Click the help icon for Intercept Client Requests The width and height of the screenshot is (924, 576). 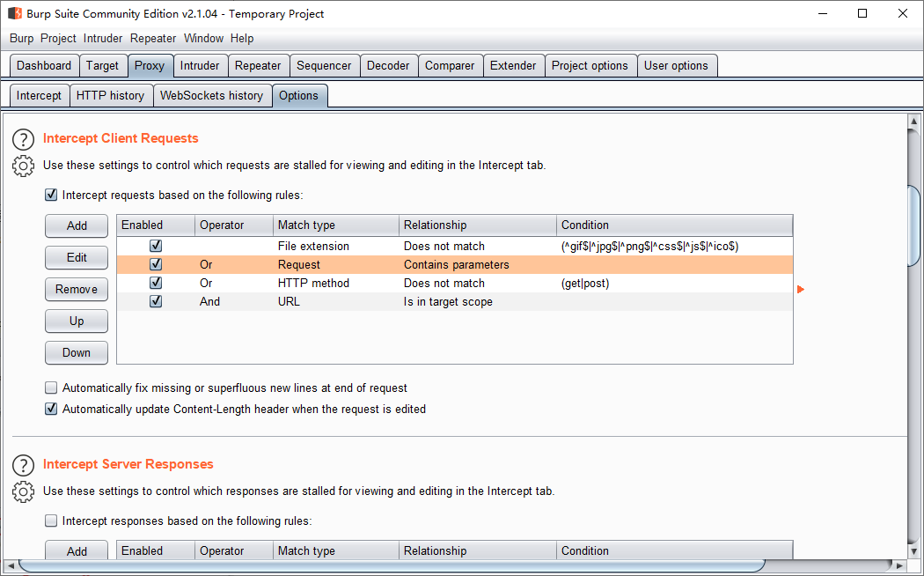[23, 140]
